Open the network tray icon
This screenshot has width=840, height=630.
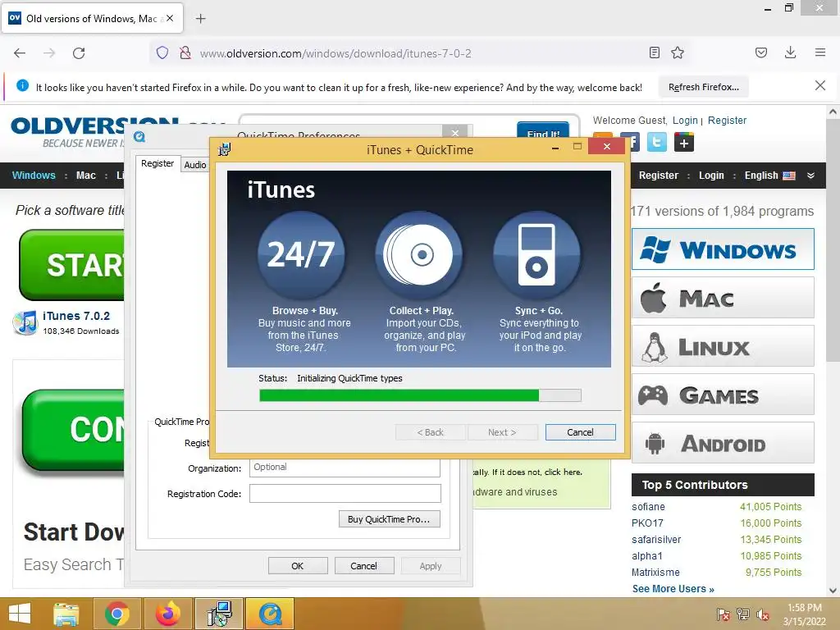(x=743, y=614)
